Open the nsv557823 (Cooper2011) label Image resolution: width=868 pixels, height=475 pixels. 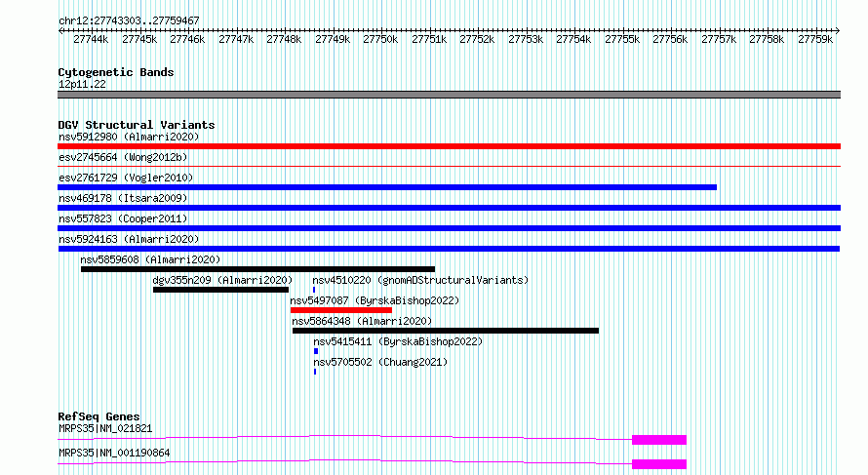click(123, 218)
